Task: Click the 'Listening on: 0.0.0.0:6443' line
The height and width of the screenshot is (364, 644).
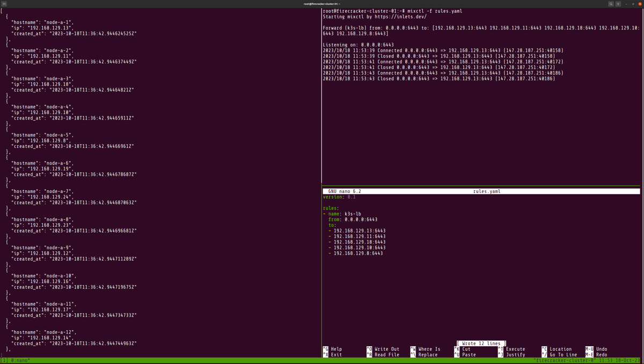Action: [x=358, y=45]
